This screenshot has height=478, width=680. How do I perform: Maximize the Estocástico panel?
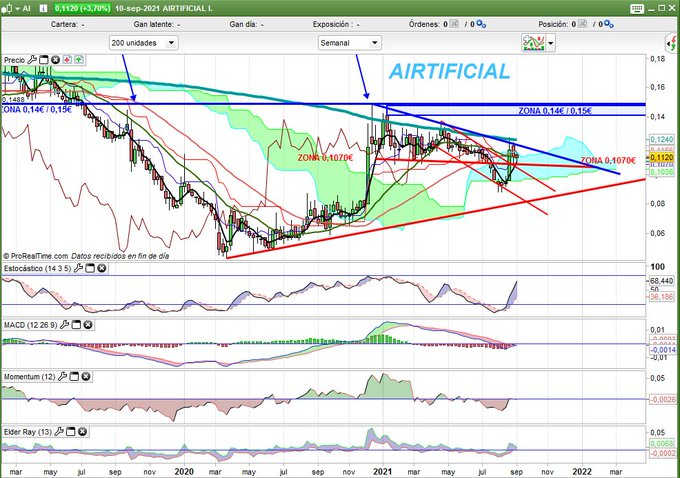coord(90,268)
